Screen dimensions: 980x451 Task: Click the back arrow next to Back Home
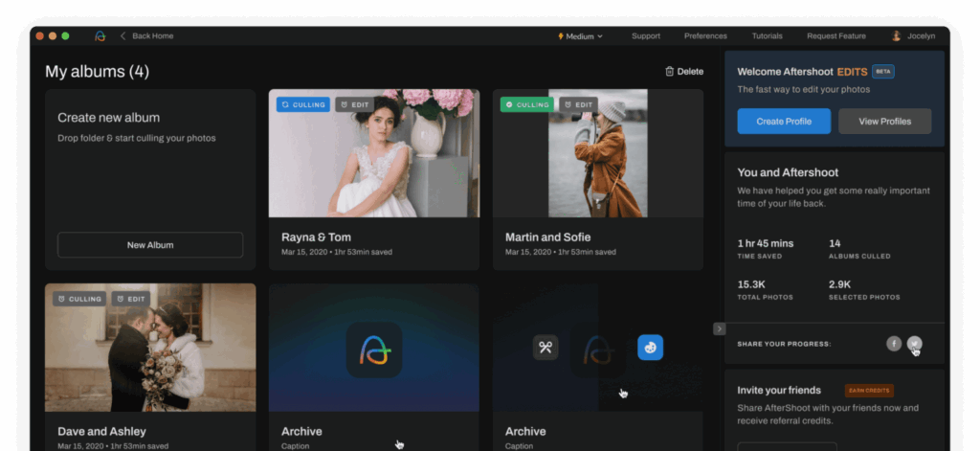[122, 36]
